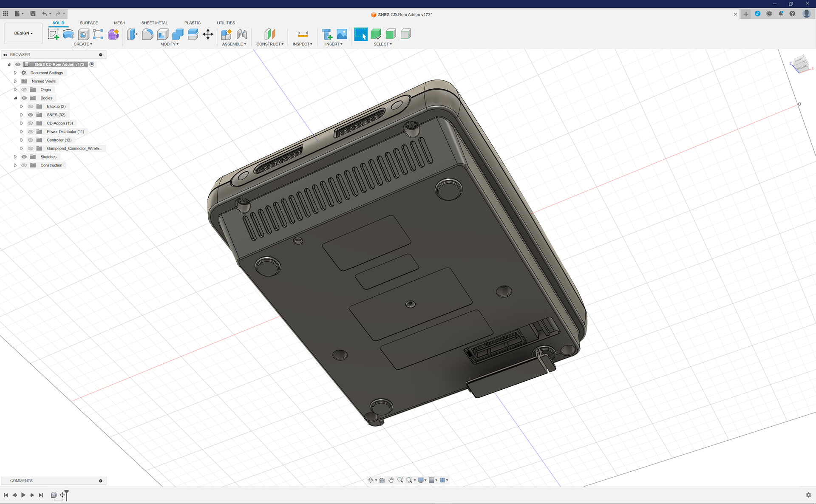Switch to the Surface tab

pos(89,23)
